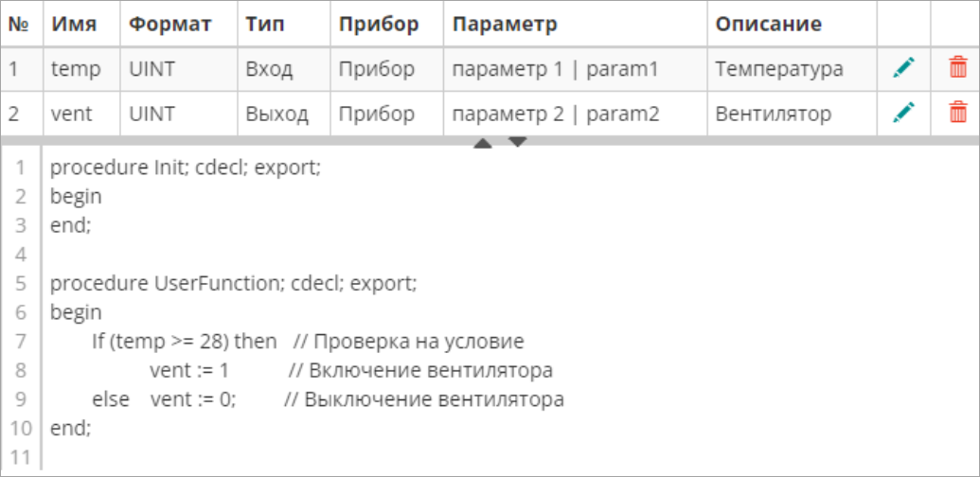
Task: Click the Выход type cell
Action: [276, 115]
